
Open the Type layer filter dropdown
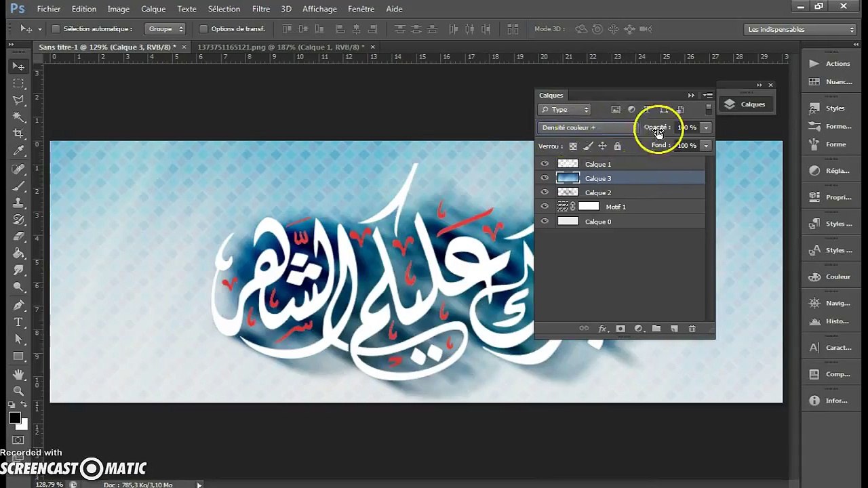click(x=565, y=110)
